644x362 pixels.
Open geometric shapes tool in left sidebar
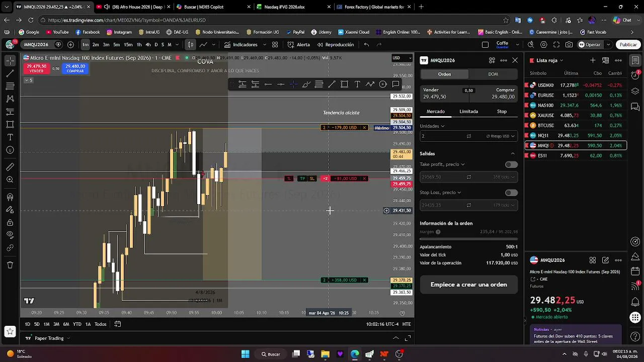[10, 124]
